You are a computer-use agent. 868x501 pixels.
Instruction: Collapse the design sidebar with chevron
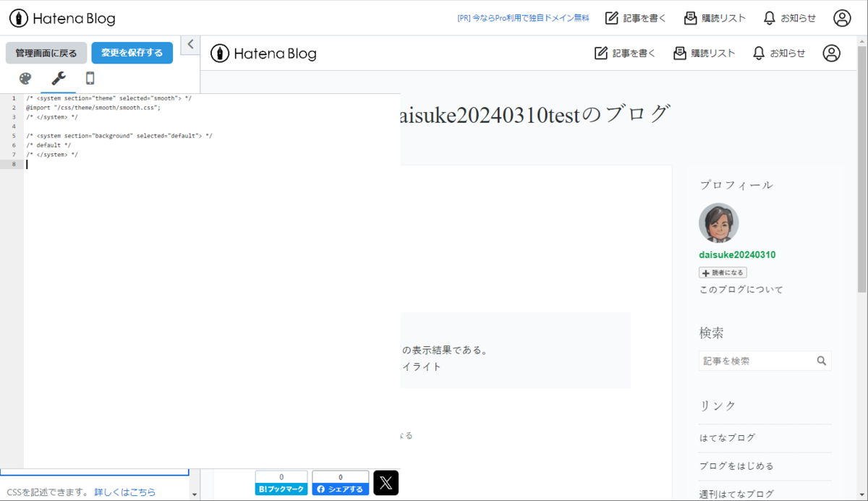click(190, 44)
